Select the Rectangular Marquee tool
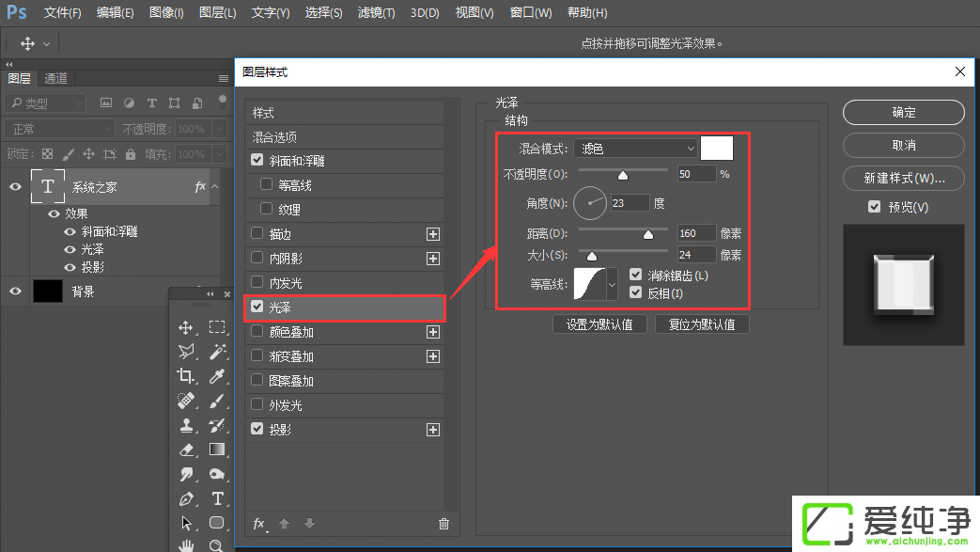This screenshot has width=980, height=552. click(x=217, y=327)
